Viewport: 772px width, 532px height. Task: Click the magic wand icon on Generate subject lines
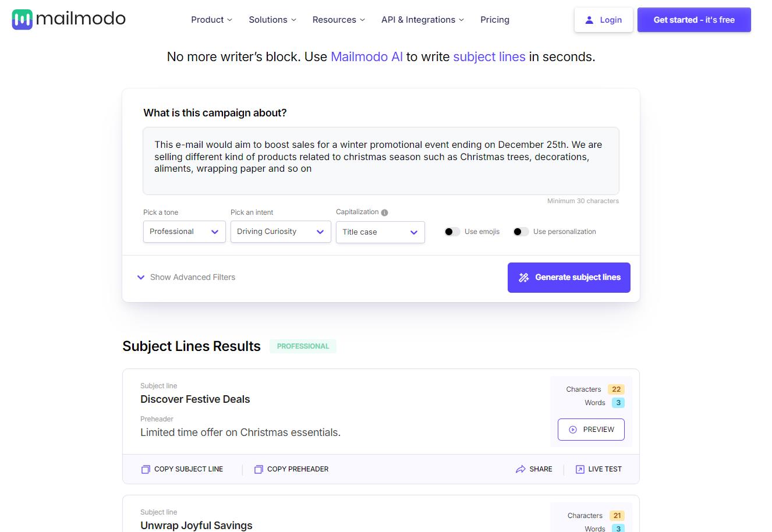pyautogui.click(x=523, y=277)
